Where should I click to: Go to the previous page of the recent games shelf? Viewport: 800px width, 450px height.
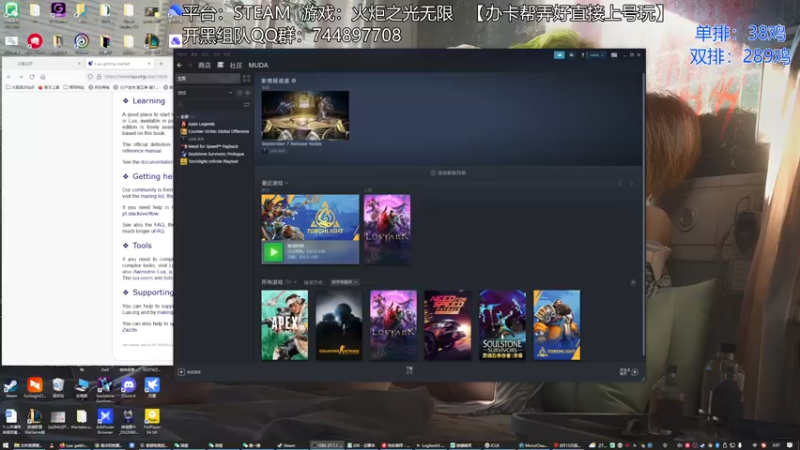[x=620, y=184]
